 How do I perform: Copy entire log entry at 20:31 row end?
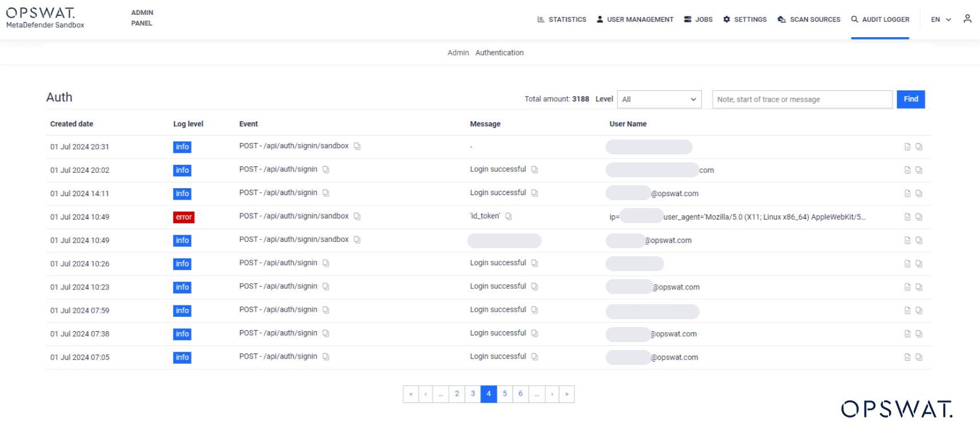pyautogui.click(x=919, y=147)
